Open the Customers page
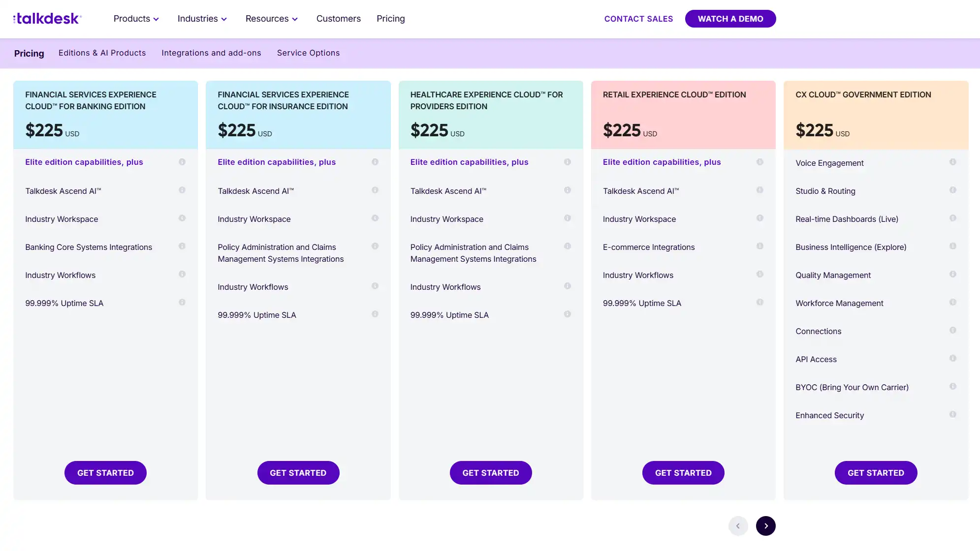Screen dimensions: 980x551 click(339, 19)
